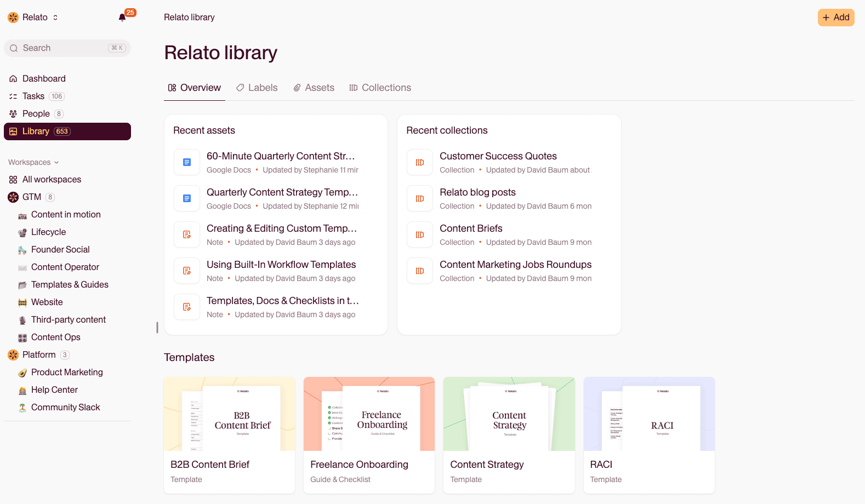Screen dimensions: 865x504
Task: Collapse the Workspaces section chevron
Action: point(56,163)
